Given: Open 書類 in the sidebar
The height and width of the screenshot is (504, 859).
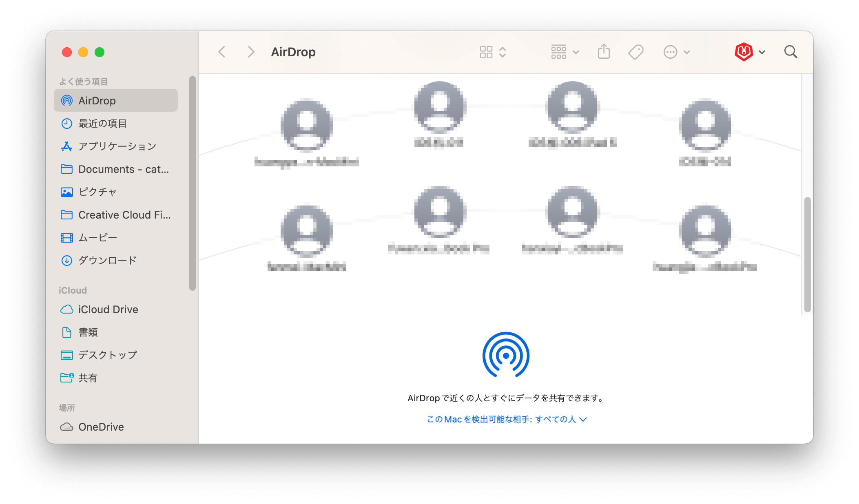Looking at the screenshot, I should coord(116,332).
